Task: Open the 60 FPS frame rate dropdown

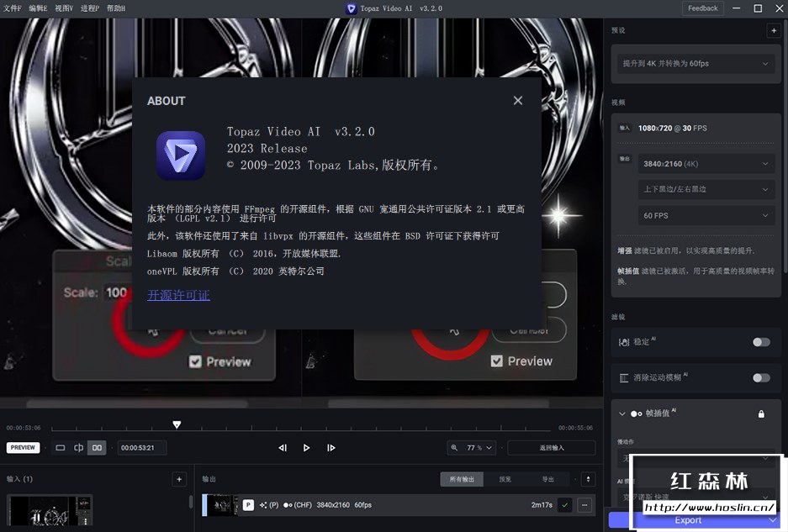Action: [x=706, y=215]
